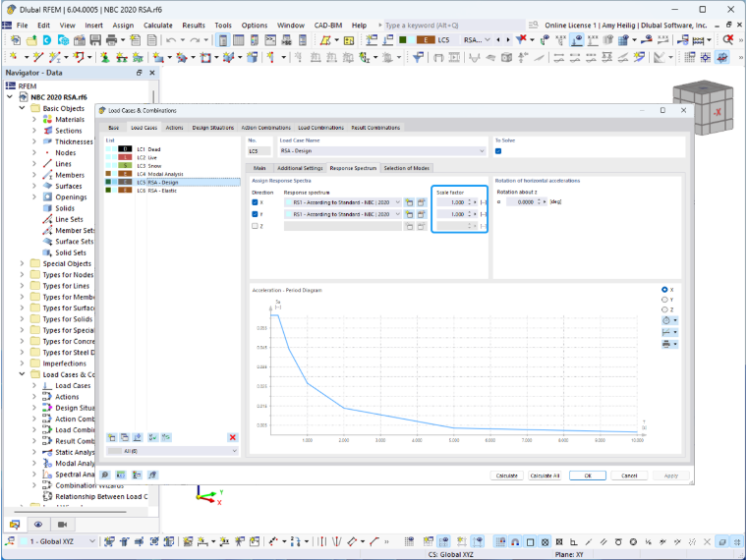
Task: Enable the Z direction checkbox
Action: [x=255, y=226]
